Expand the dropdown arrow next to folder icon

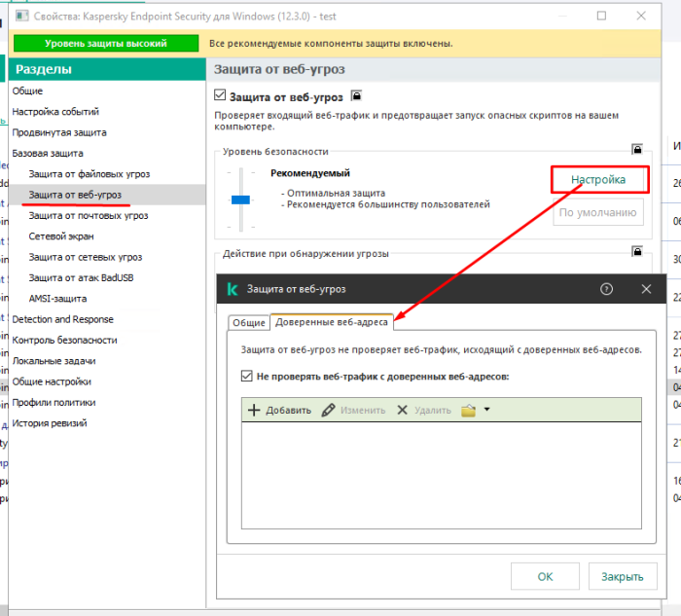pyautogui.click(x=486, y=410)
